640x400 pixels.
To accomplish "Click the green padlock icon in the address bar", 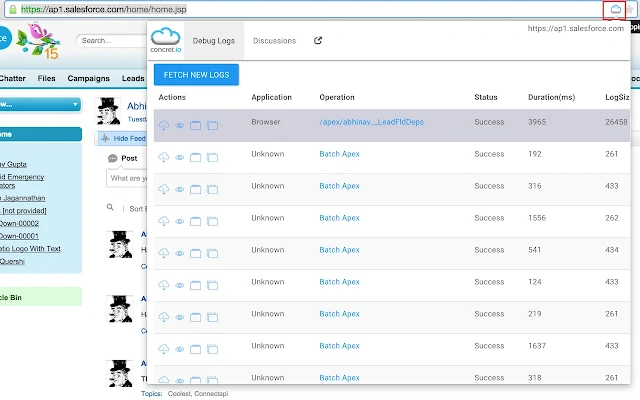I will coord(13,9).
